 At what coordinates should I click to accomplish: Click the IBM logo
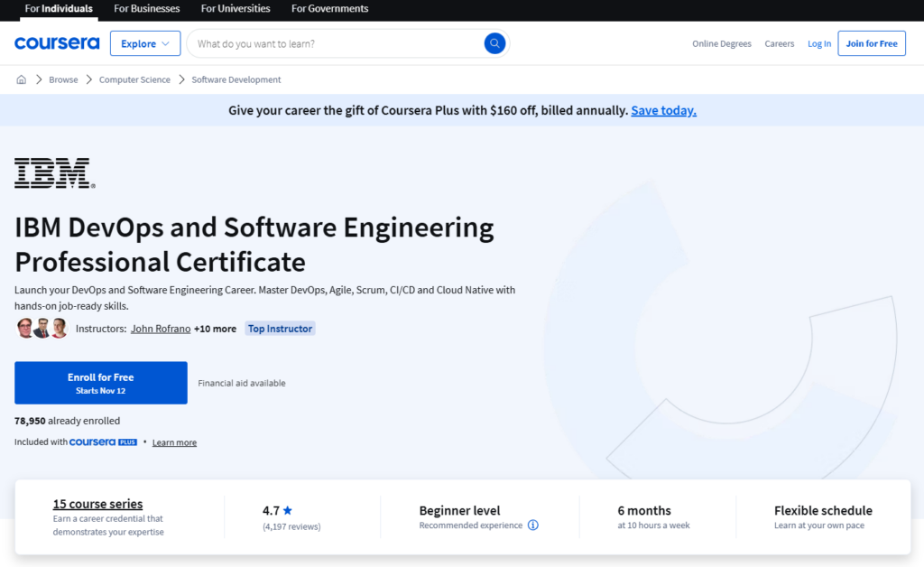55,172
